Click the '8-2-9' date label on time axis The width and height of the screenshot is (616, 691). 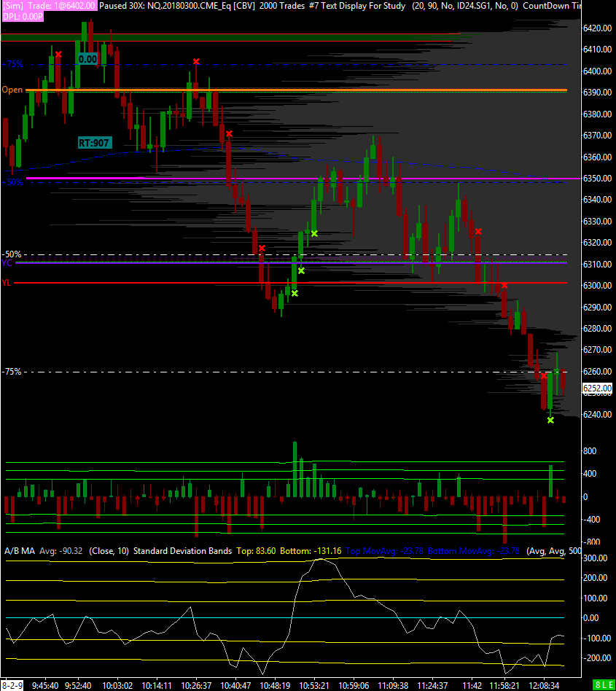tap(12, 686)
